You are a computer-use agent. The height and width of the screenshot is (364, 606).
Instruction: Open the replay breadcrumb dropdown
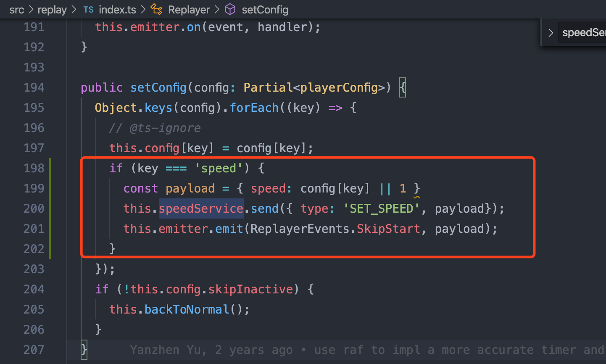pyautogui.click(x=52, y=9)
